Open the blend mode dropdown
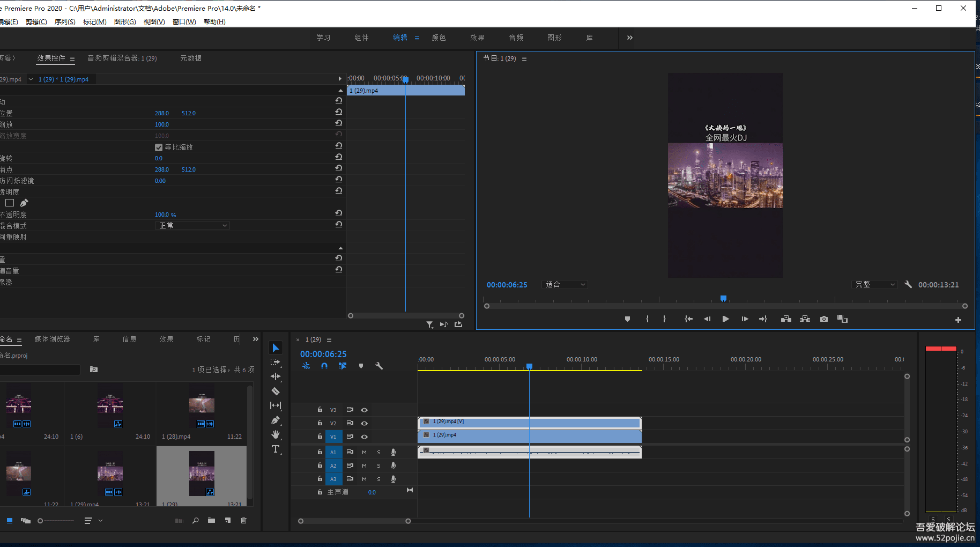The height and width of the screenshot is (547, 980). click(x=192, y=226)
